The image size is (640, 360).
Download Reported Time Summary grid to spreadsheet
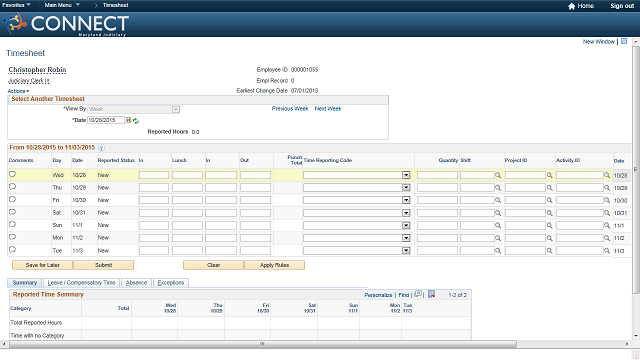click(x=431, y=294)
